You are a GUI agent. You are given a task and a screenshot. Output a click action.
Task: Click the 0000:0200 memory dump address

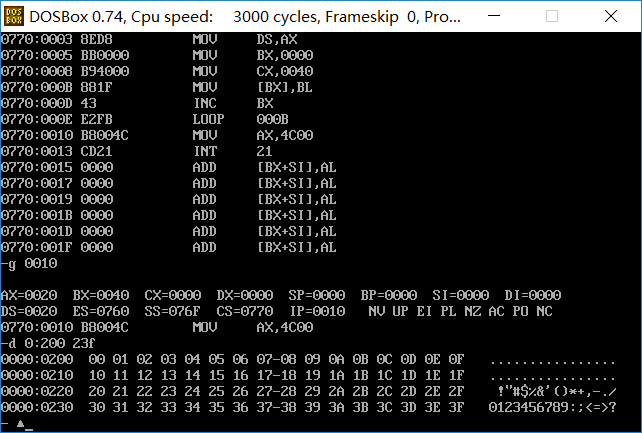click(37, 359)
